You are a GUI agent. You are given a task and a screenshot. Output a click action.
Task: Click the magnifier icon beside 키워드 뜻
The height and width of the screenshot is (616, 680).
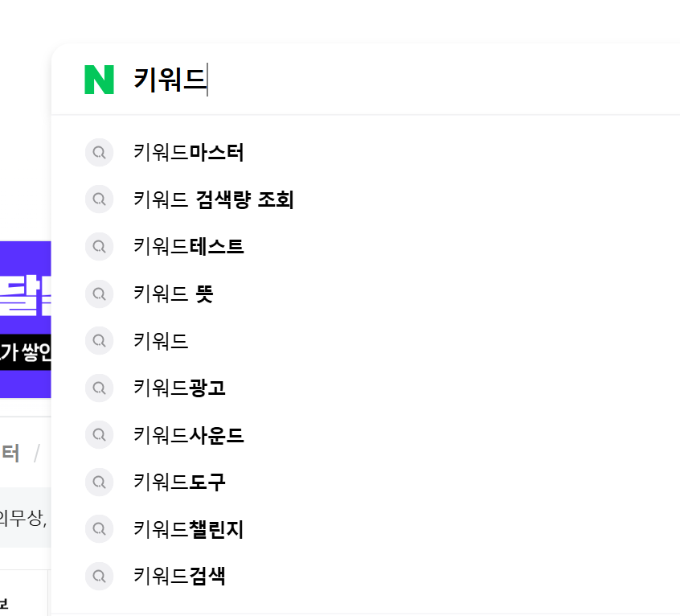tap(99, 294)
